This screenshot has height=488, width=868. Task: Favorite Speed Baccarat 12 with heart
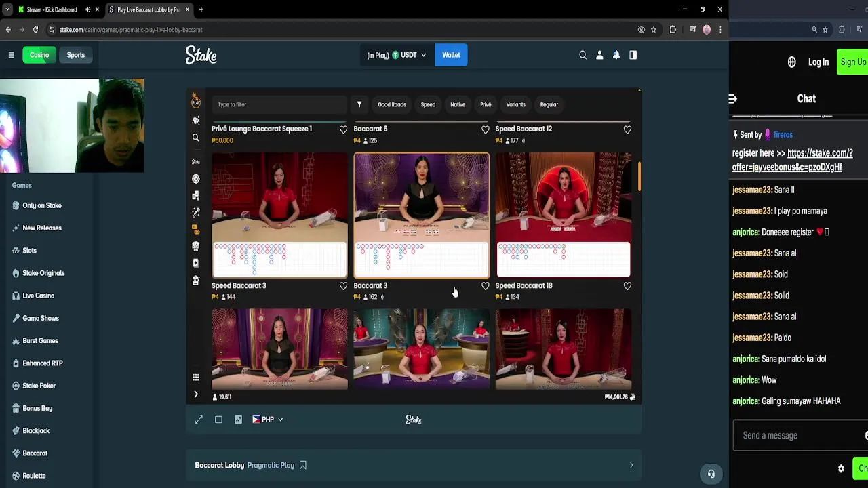(627, 129)
